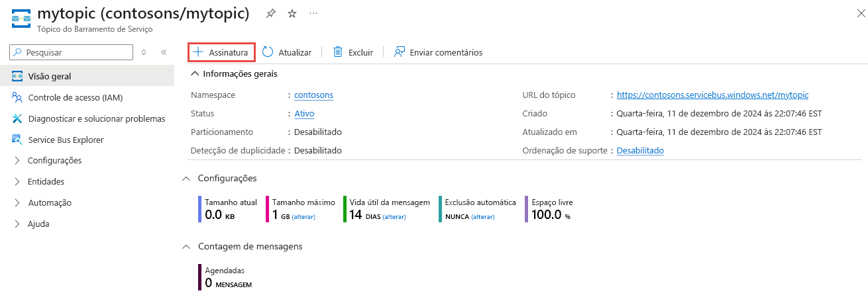The width and height of the screenshot is (868, 305).
Task: Open the topic URL link
Action: point(712,95)
